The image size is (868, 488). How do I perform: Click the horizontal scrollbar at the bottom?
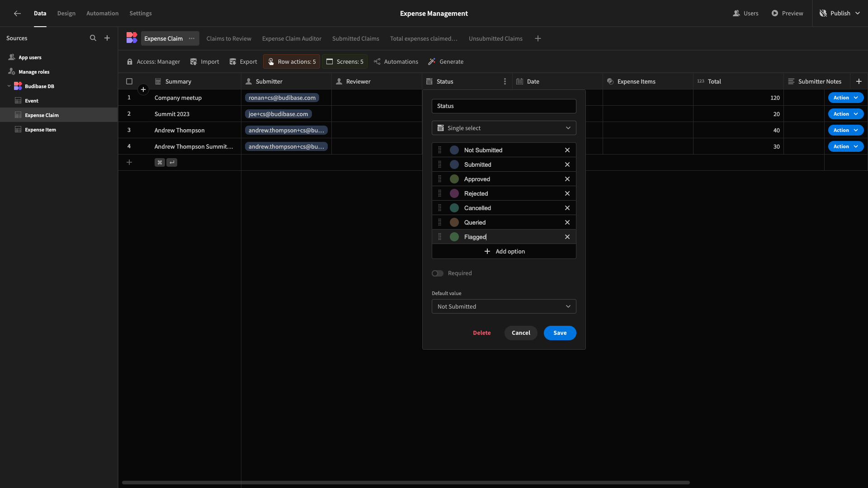[406, 483]
